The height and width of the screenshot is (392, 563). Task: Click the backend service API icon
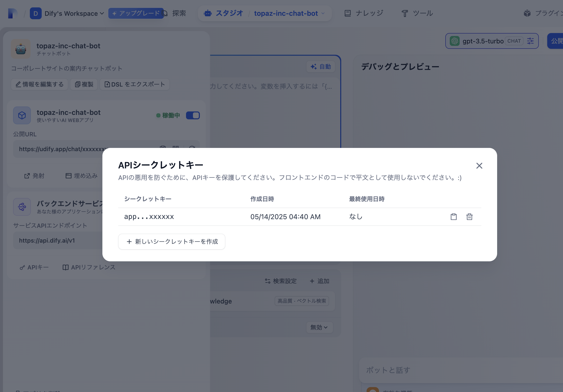tap(22, 207)
